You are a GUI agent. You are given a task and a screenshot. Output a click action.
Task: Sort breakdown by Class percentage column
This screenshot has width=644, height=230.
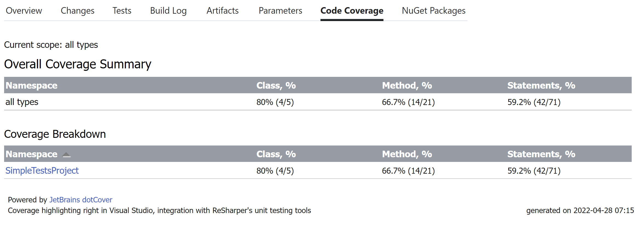[x=276, y=154]
